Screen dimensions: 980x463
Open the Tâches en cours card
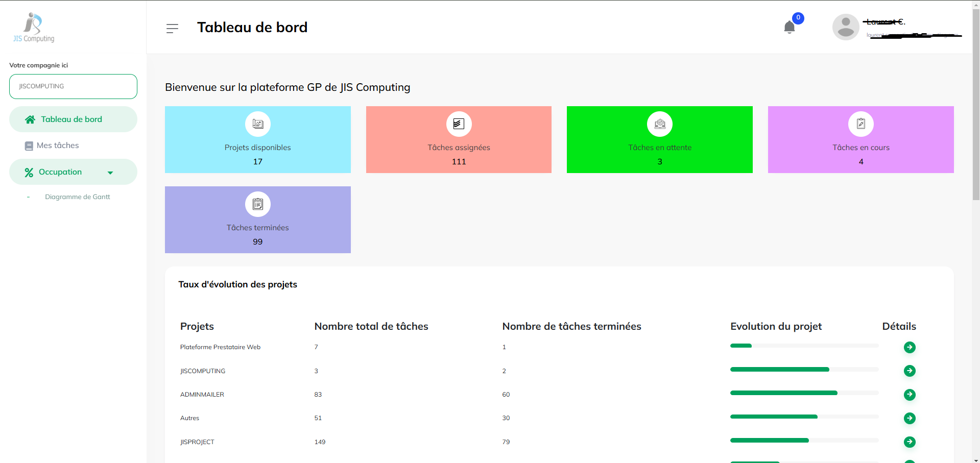(x=861, y=139)
